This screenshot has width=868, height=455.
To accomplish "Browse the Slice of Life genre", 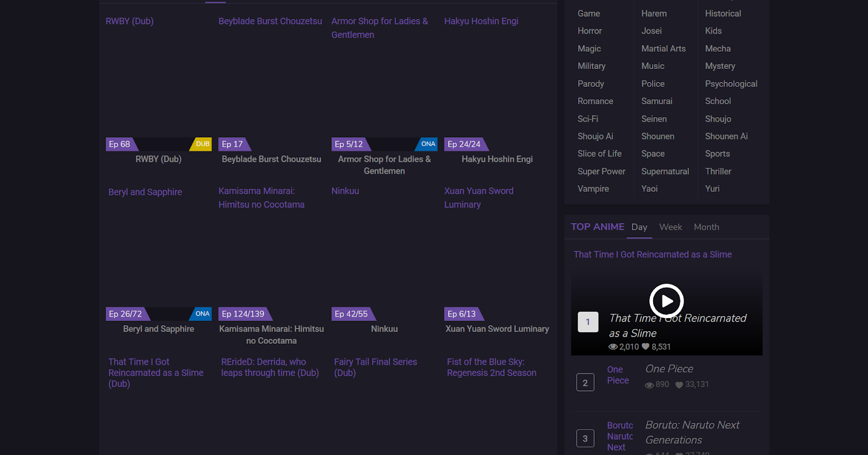I will [x=599, y=154].
